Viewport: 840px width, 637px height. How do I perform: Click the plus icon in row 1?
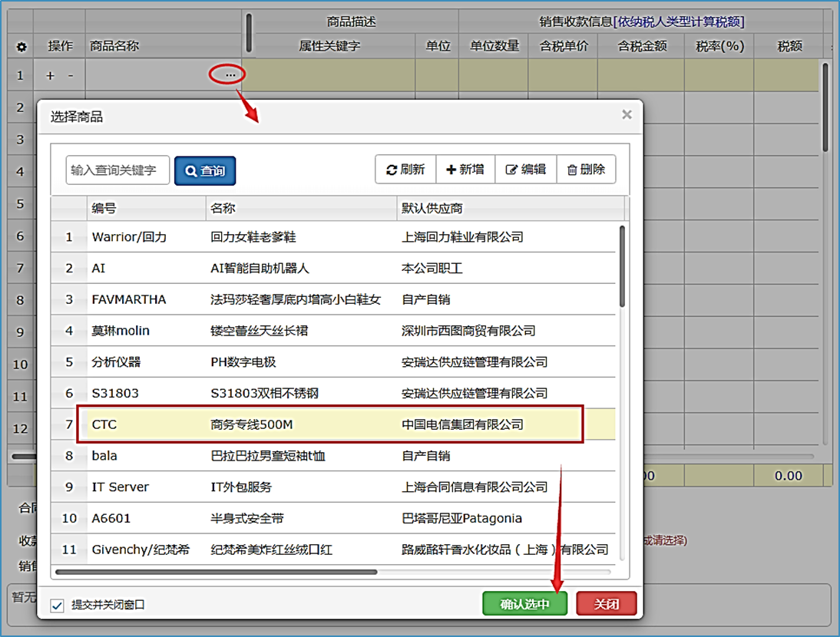point(51,76)
